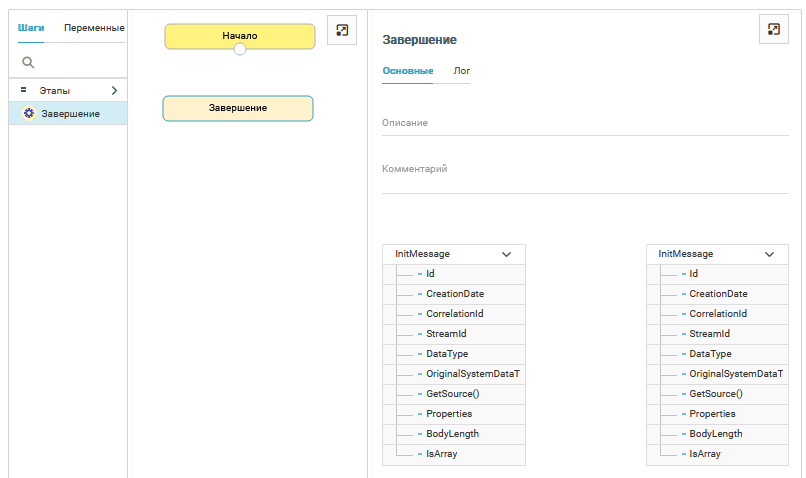
Task: Expand the properties panel to fullscreen
Action: (774, 29)
